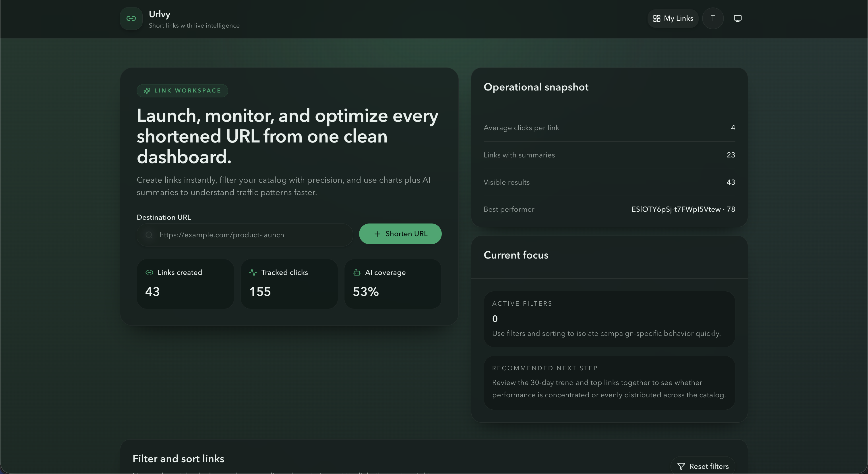The height and width of the screenshot is (474, 868).
Task: Click the Average clicks per link row
Action: pyautogui.click(x=609, y=128)
